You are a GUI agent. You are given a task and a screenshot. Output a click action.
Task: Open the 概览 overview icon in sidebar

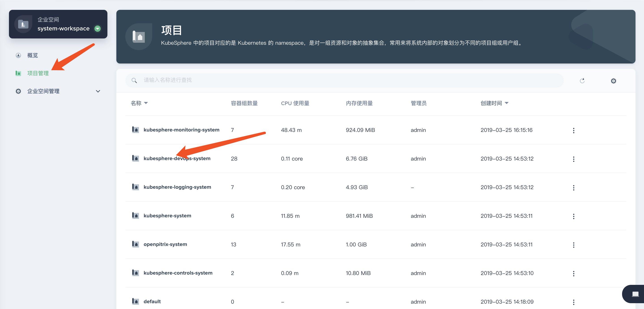coord(18,55)
